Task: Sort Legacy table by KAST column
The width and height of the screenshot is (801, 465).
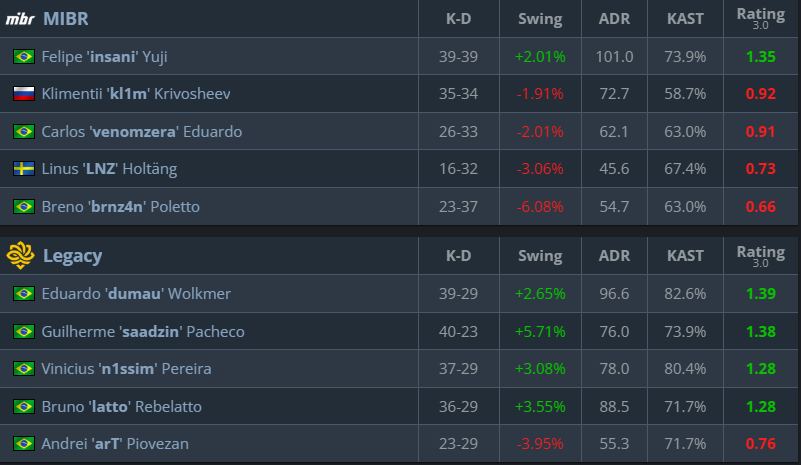Action: (685, 255)
